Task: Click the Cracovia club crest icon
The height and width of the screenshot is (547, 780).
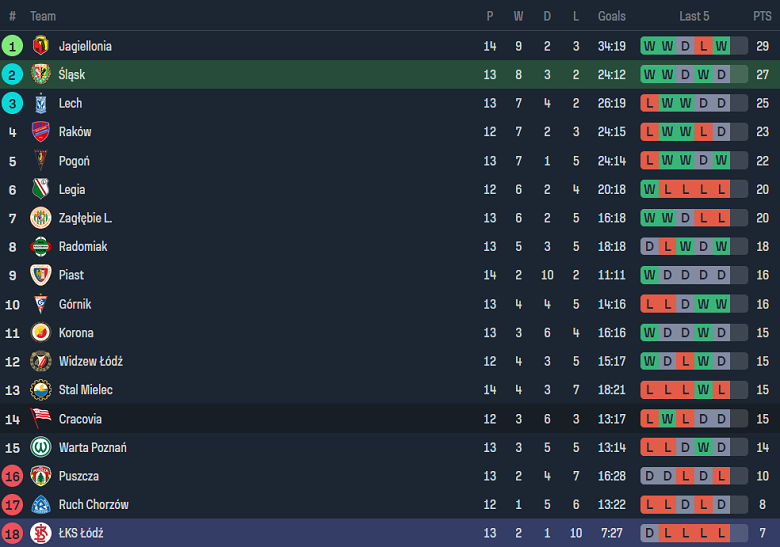Action: 41,419
